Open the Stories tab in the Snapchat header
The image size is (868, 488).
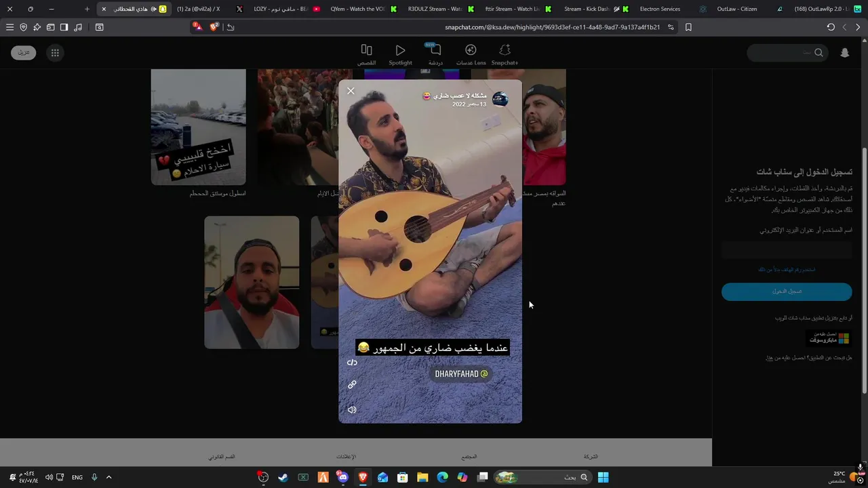[366, 54]
